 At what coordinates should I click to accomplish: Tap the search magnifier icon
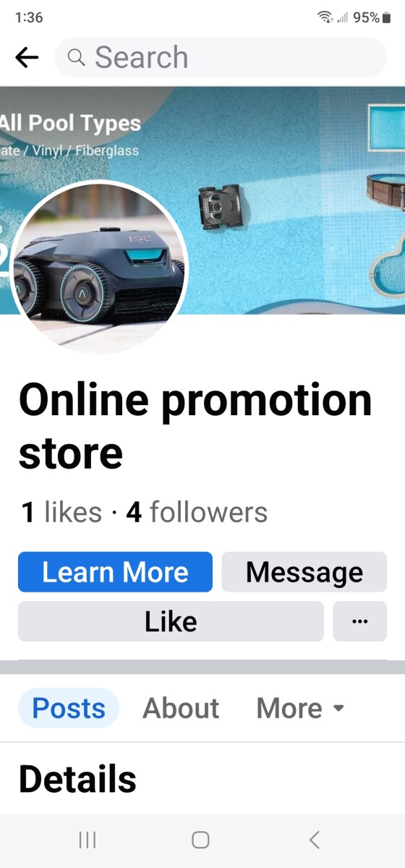tap(76, 57)
